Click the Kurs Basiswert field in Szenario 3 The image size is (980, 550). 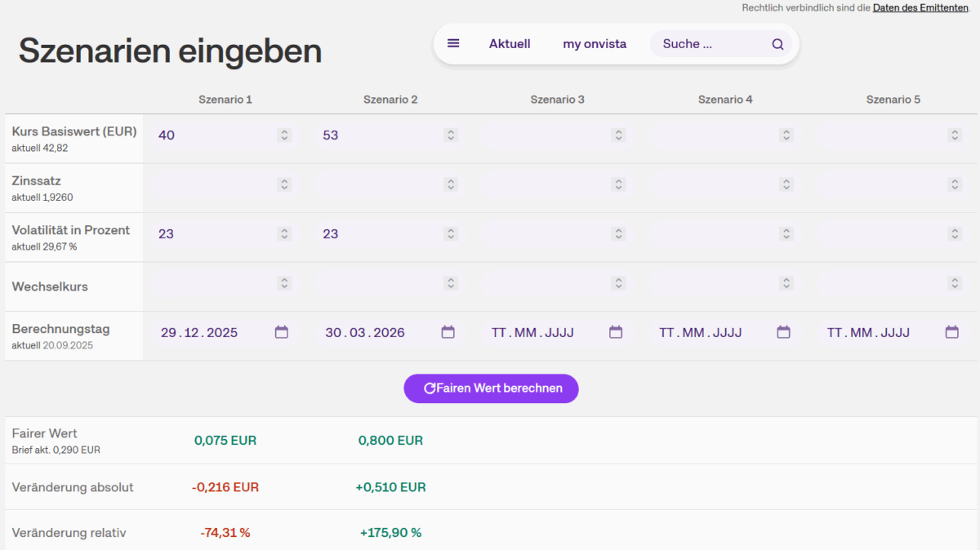(547, 135)
